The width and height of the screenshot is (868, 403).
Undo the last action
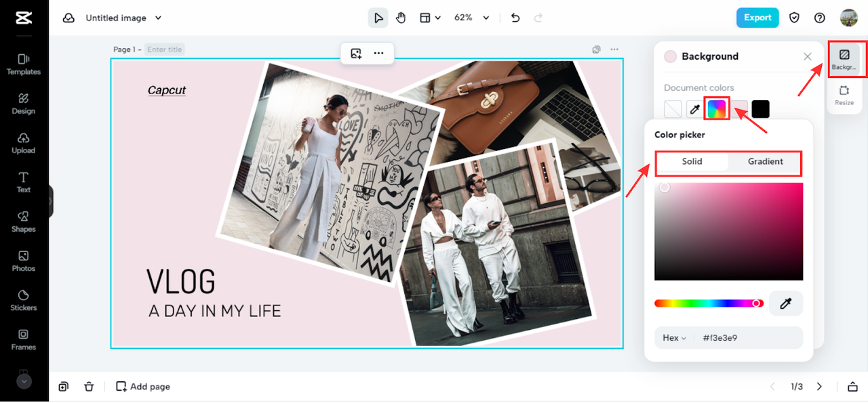pos(515,18)
